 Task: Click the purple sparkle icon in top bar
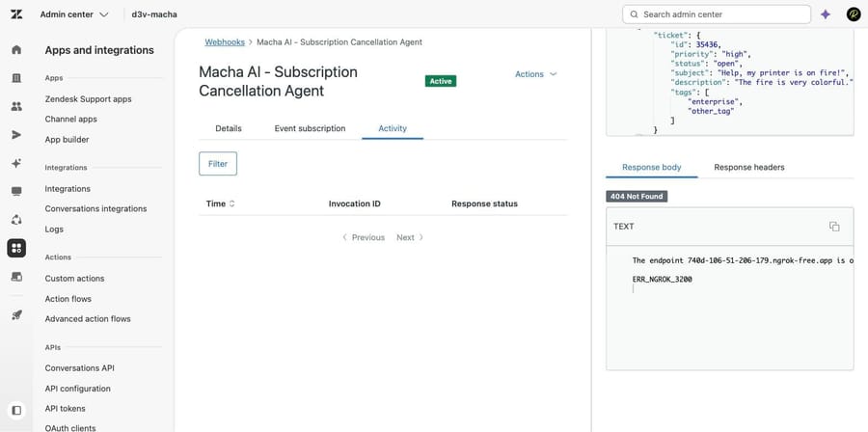(x=826, y=14)
